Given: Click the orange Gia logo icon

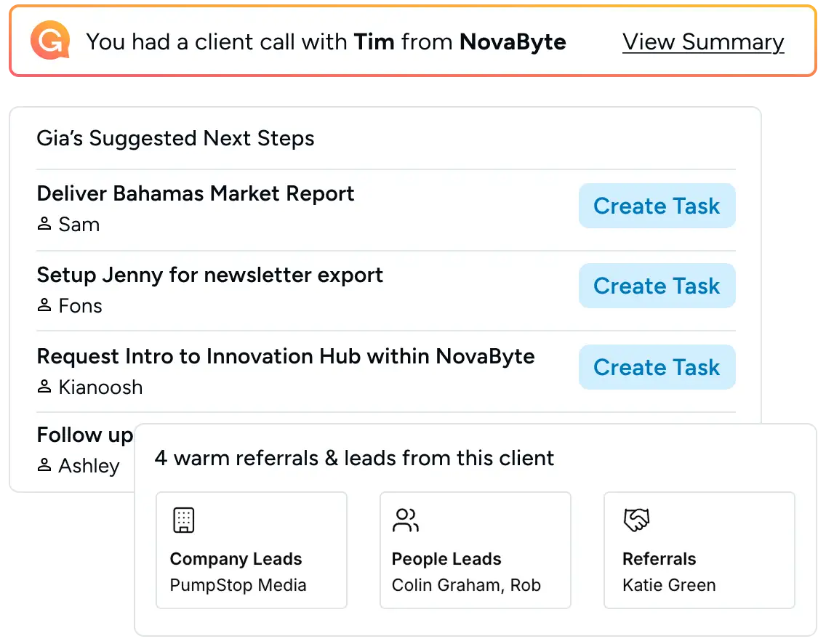Looking at the screenshot, I should (x=51, y=40).
